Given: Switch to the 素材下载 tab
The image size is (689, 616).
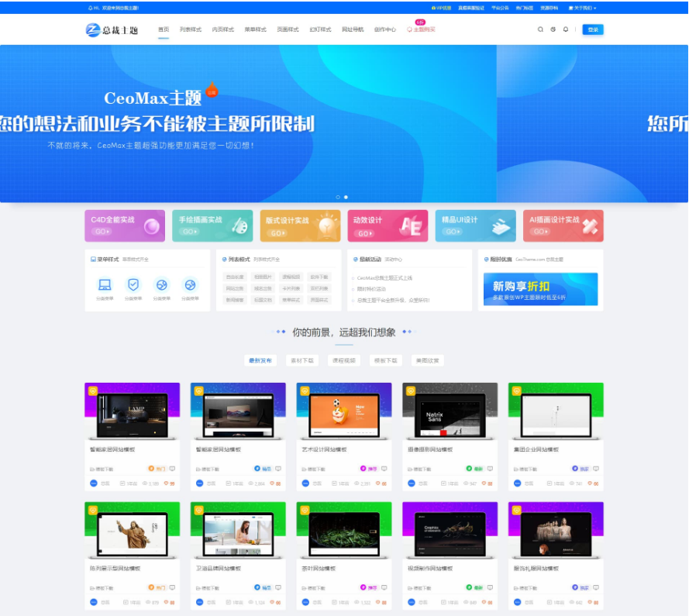Looking at the screenshot, I should [x=301, y=360].
